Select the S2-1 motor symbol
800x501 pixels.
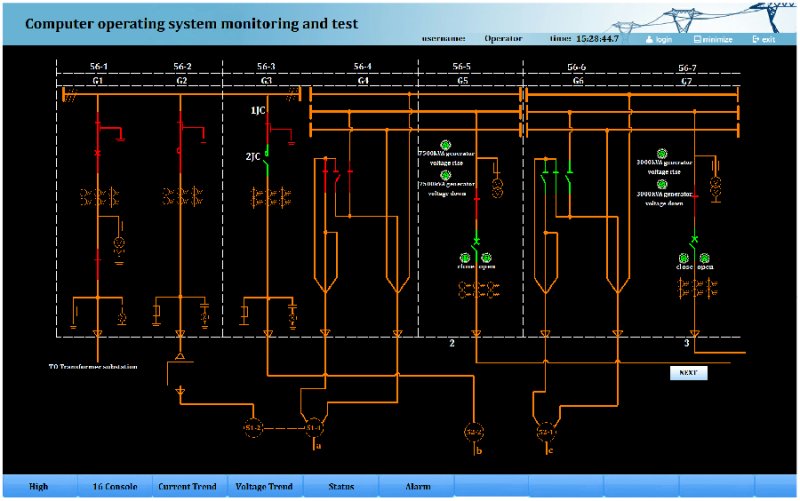click(x=546, y=432)
